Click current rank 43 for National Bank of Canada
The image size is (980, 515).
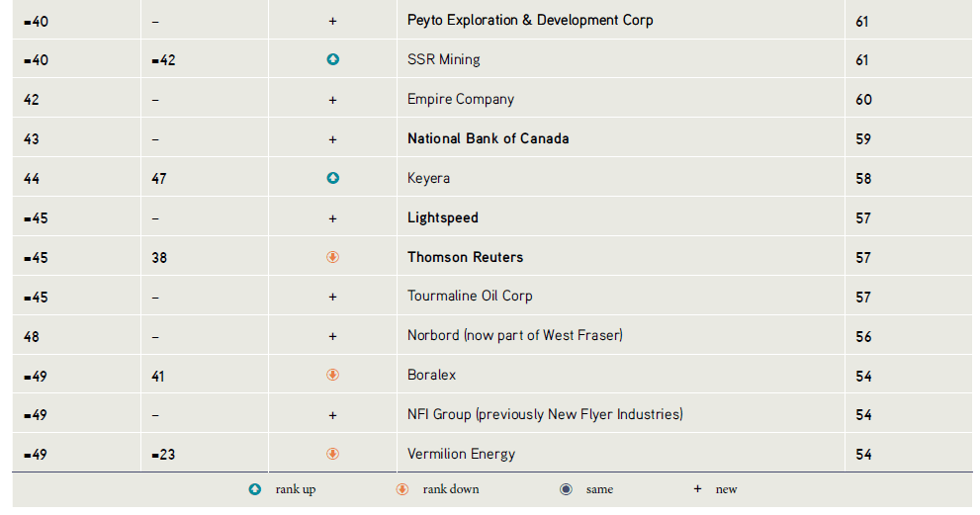pyautogui.click(x=32, y=139)
